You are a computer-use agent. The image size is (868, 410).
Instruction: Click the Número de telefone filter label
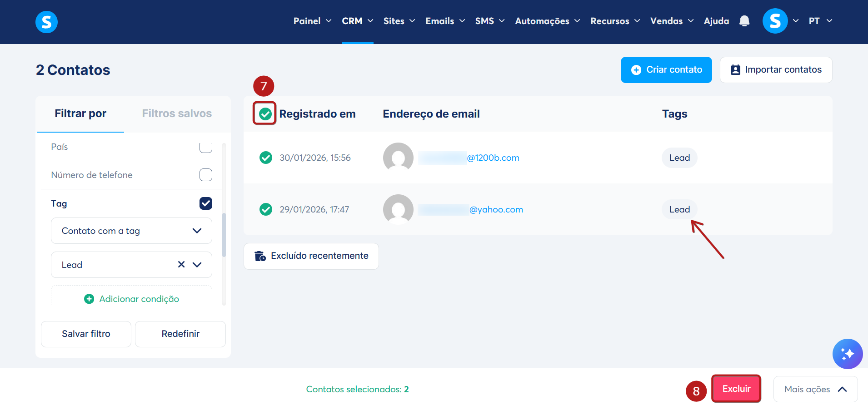(x=92, y=175)
